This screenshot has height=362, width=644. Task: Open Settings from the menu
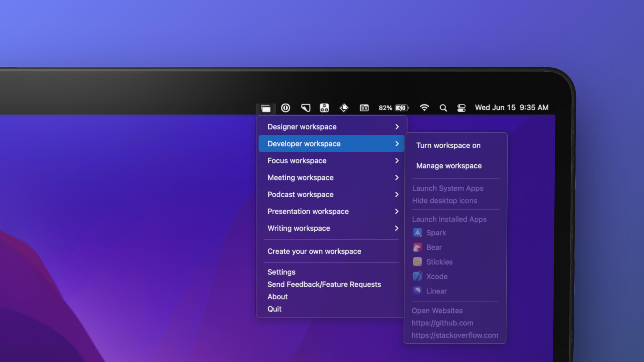(x=281, y=272)
